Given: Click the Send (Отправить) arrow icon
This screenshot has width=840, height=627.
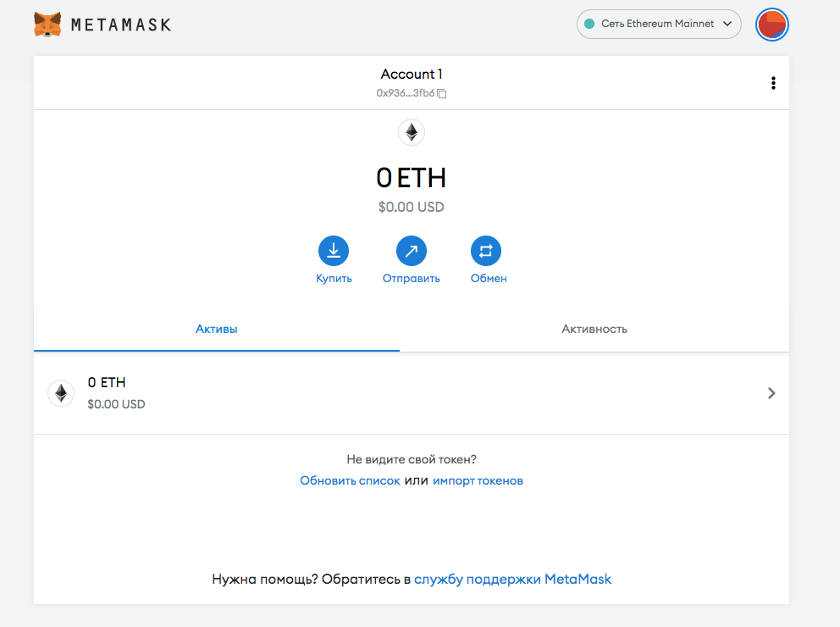Looking at the screenshot, I should pos(412,250).
